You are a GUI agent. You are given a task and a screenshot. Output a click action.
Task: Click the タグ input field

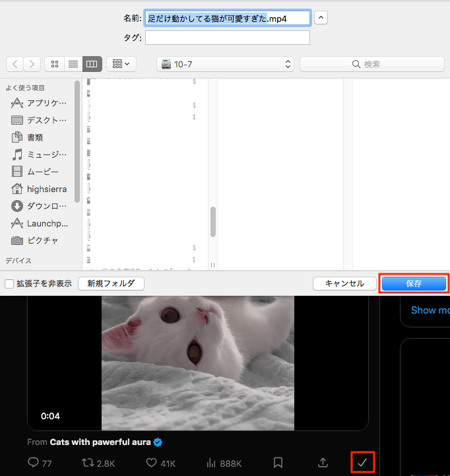pos(228,38)
